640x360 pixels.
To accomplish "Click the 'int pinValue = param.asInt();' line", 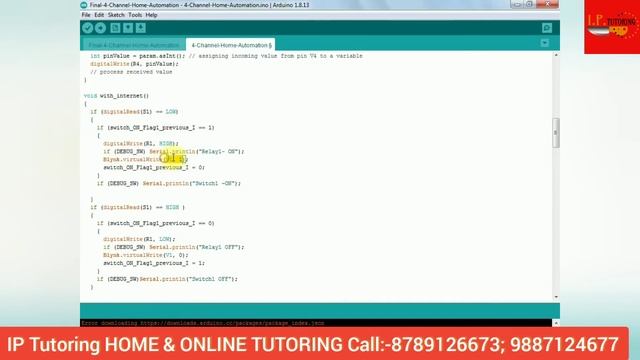I will [x=138, y=56].
